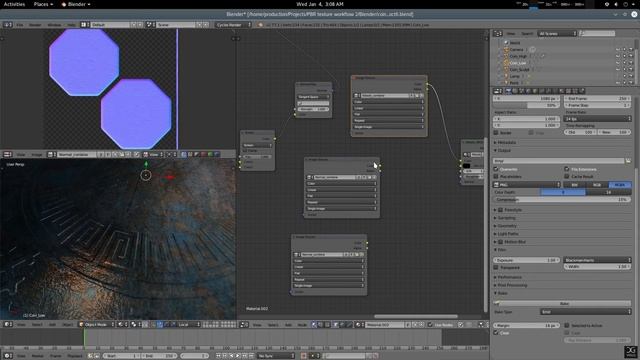The image size is (640, 360).
Task: Open the Places menu
Action: coord(43,4)
